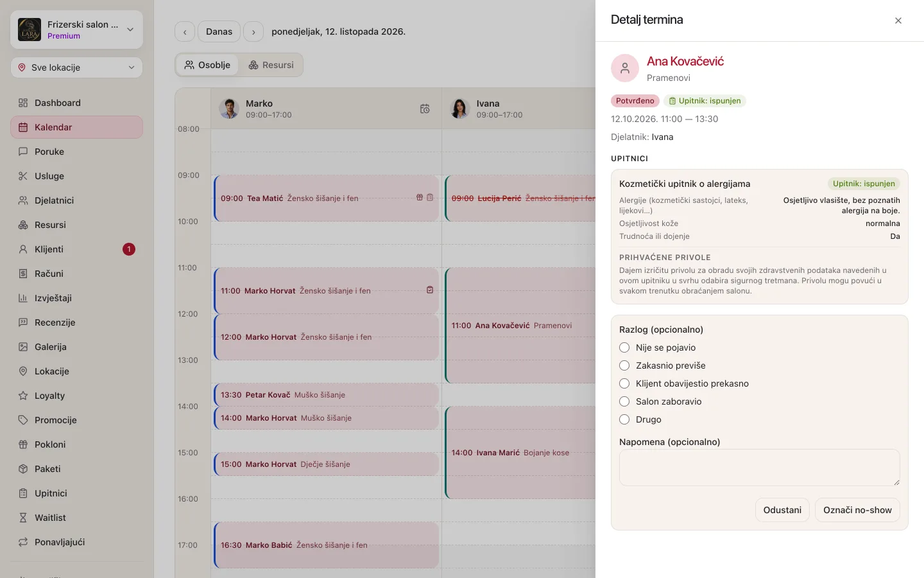This screenshot has height=578, width=924.
Task: Click the Pokloni gift icon
Action: coord(23,444)
